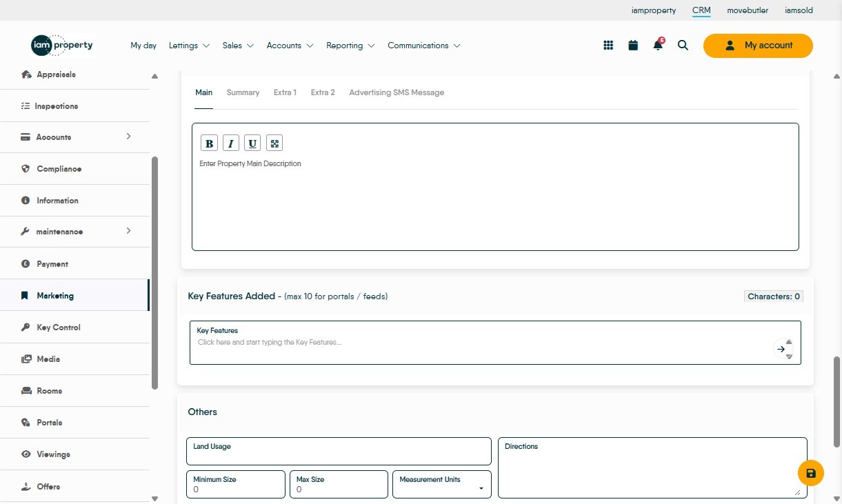The width and height of the screenshot is (842, 504).
Task: Click the Payment pound icon
Action: click(x=26, y=264)
